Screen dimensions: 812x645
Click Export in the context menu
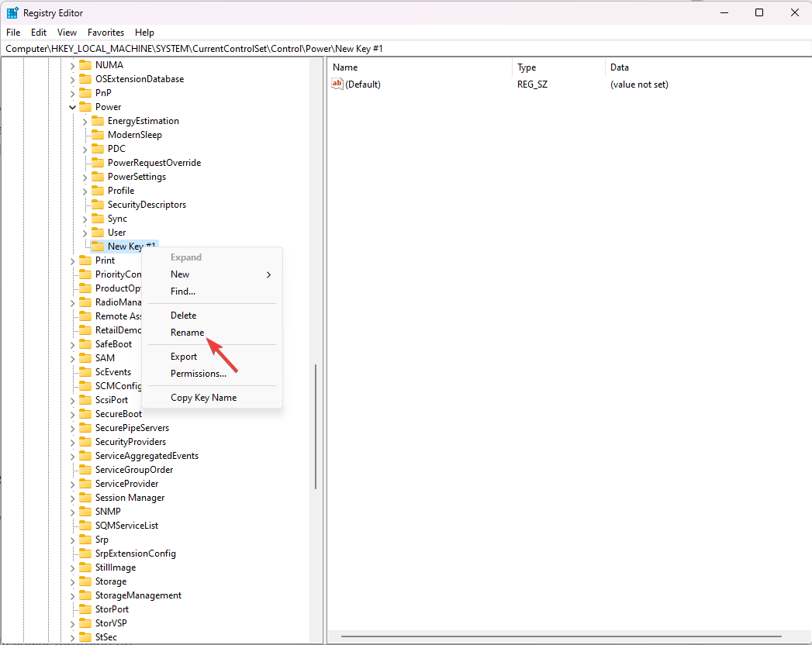[x=184, y=357]
